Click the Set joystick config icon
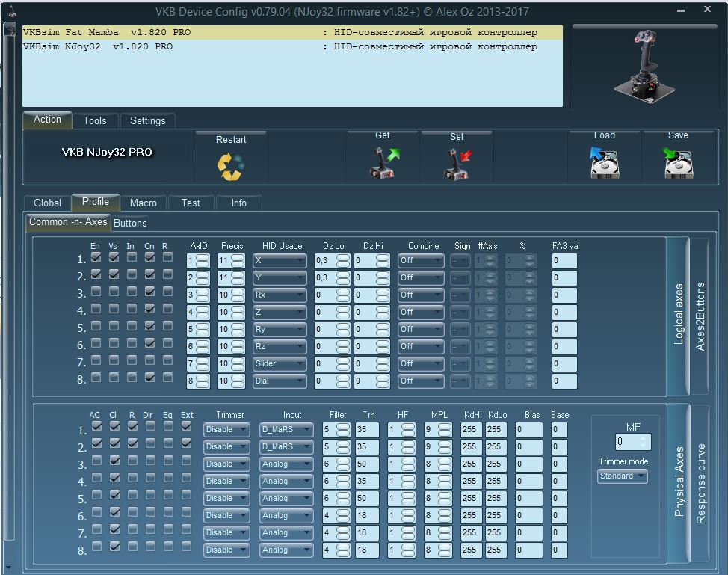Screen dimensions: 728x575 pyautogui.click(x=457, y=164)
